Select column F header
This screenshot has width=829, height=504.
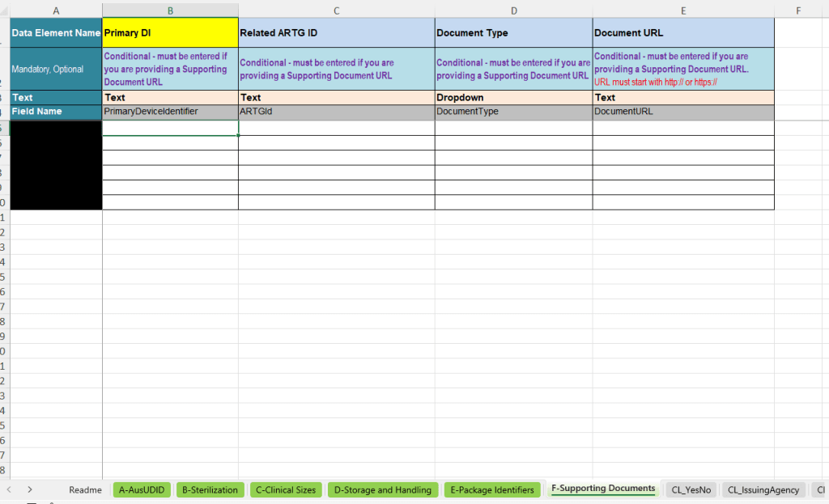point(798,11)
